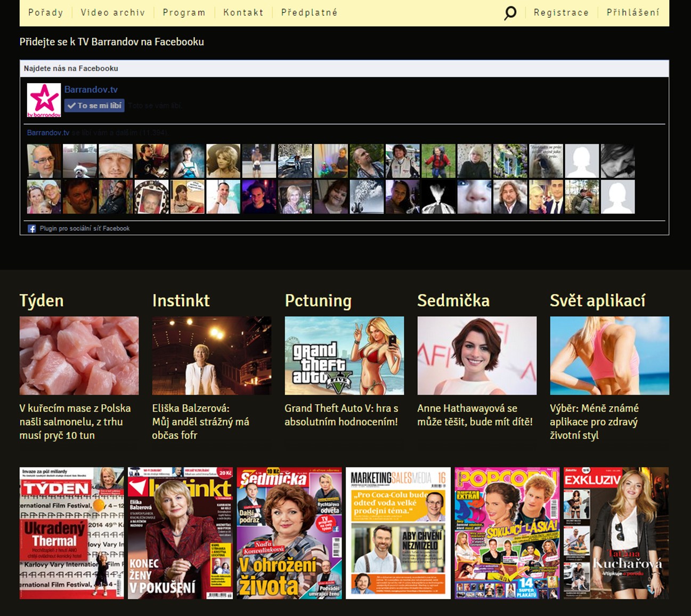The width and height of the screenshot is (691, 616).
Task: Open the baby face close-up profile picture
Action: [x=474, y=196]
